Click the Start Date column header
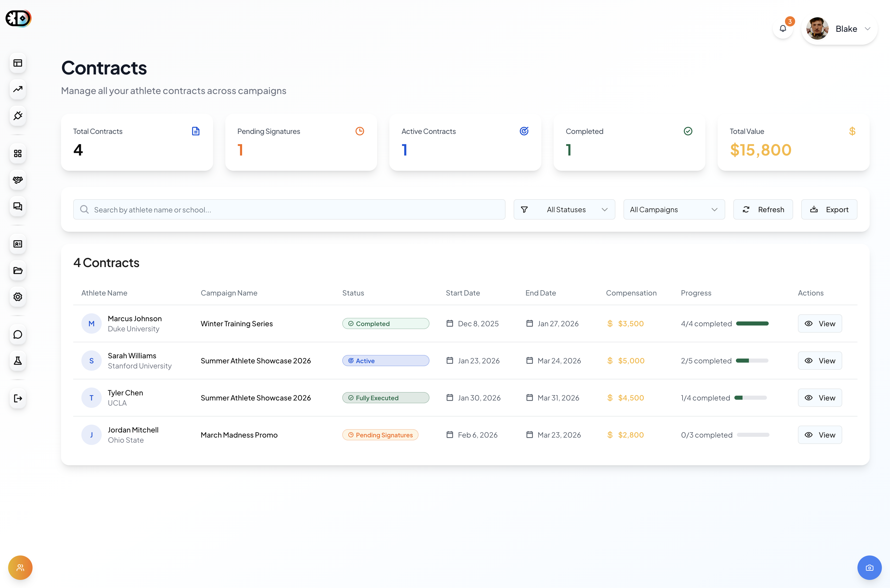This screenshot has height=588, width=890. [x=463, y=293]
